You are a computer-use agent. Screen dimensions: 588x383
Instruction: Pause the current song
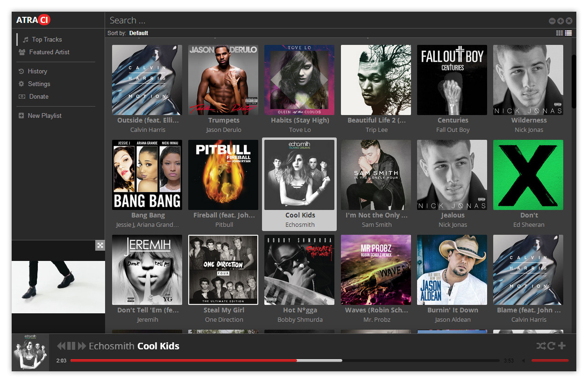pyautogui.click(x=71, y=346)
